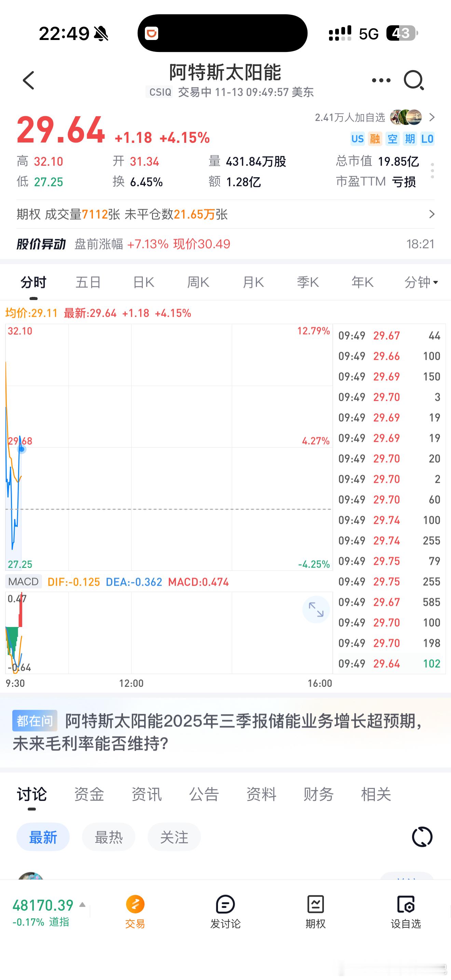Tap the battery indicator
Viewport: 451px width, 980px height.
click(402, 33)
